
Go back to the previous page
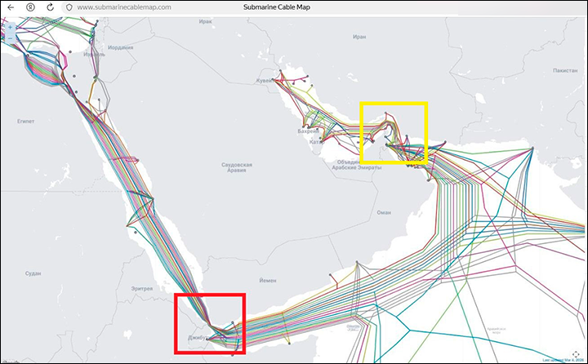click(11, 7)
